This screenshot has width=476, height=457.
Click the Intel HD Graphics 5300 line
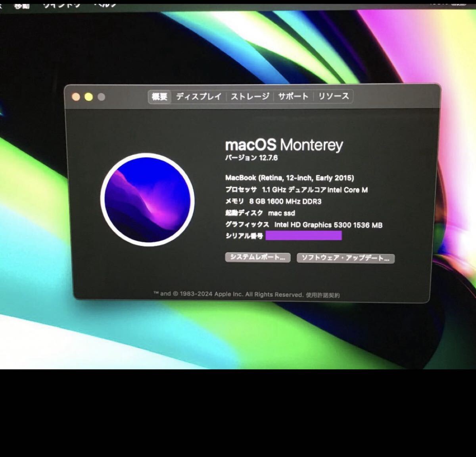304,225
